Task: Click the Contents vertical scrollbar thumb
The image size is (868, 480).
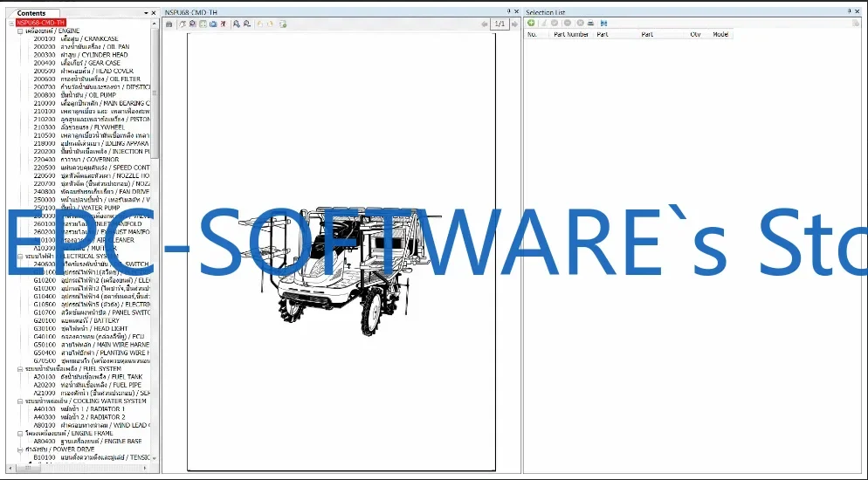Action: [155, 94]
